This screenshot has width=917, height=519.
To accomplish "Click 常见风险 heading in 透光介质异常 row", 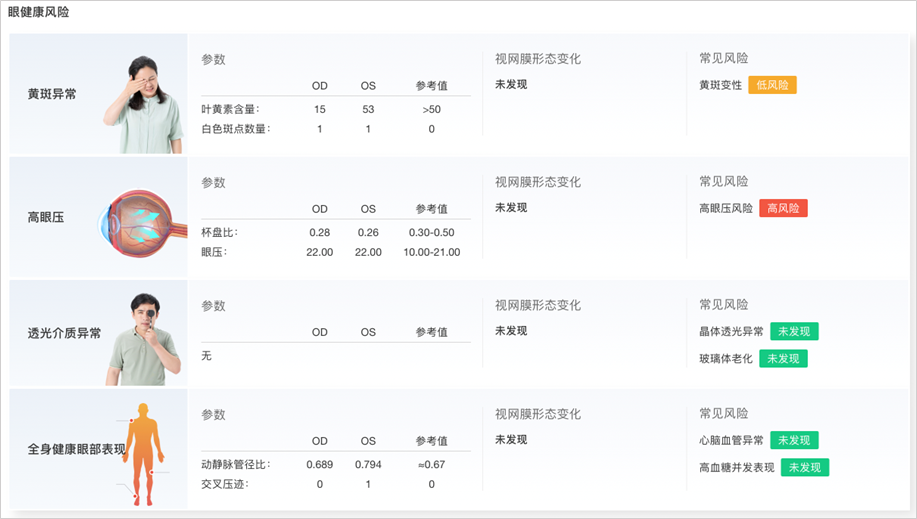I will tap(724, 304).
